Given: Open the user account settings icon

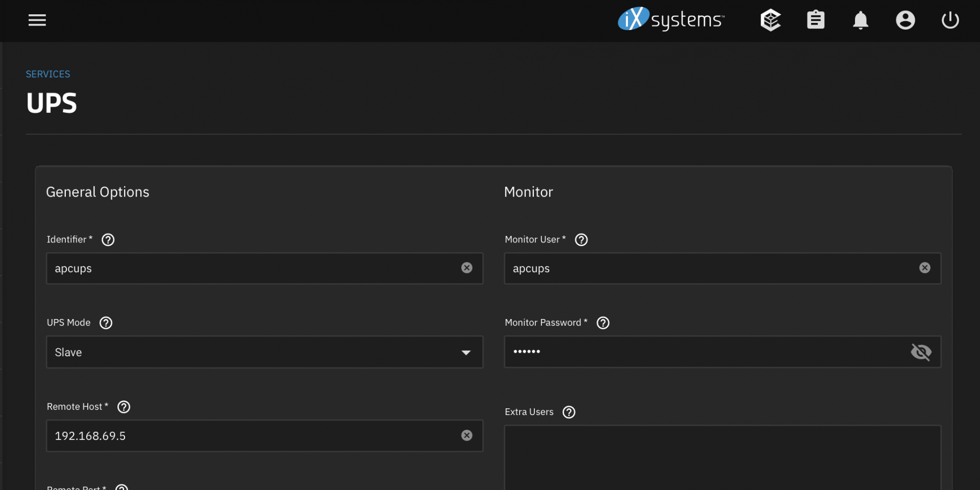Looking at the screenshot, I should [905, 20].
